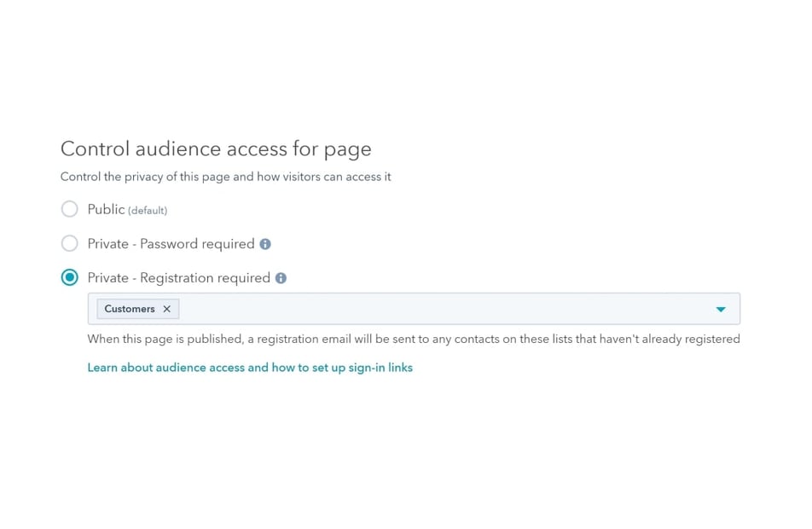Click the "Private - Registration required" label text
This screenshot has height=529, width=812.
click(x=178, y=278)
